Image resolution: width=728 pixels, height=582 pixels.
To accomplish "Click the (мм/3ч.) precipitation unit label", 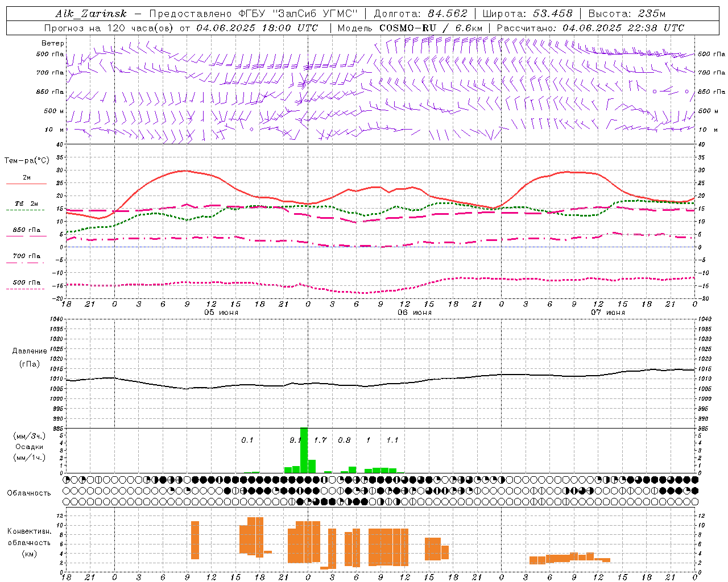I will (x=30, y=436).
